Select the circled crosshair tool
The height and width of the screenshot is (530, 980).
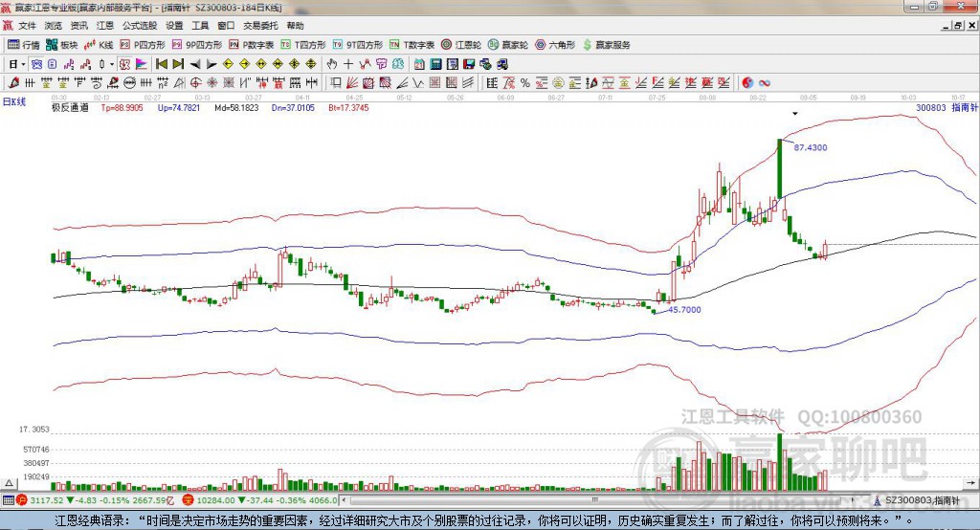click(x=195, y=82)
